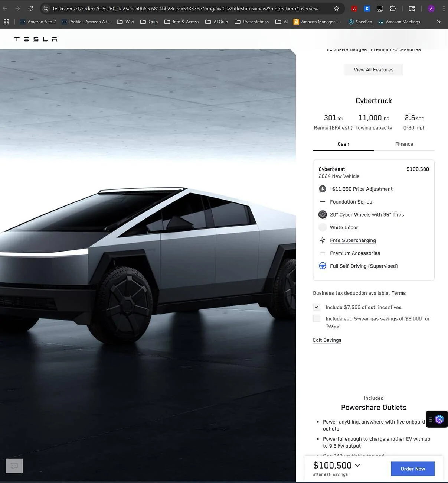The image size is (448, 483).
Task: Open the purple profile avatar
Action: tap(431, 8)
